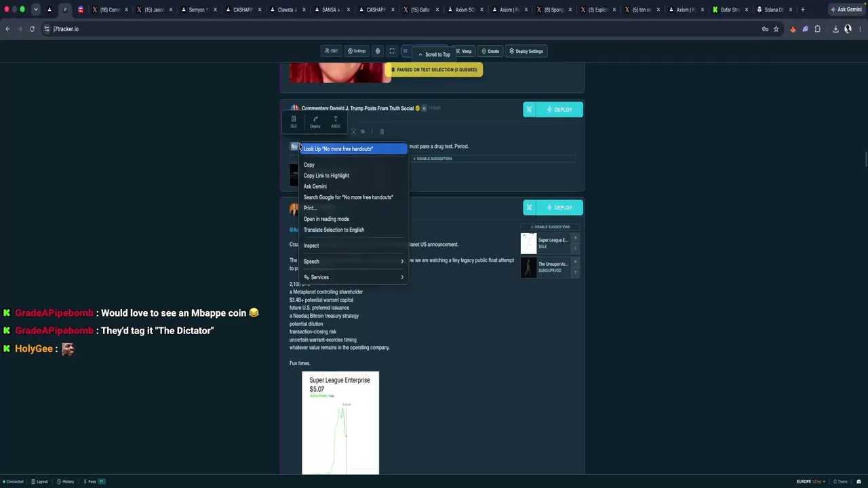Open Fees in the status bar

94,482
